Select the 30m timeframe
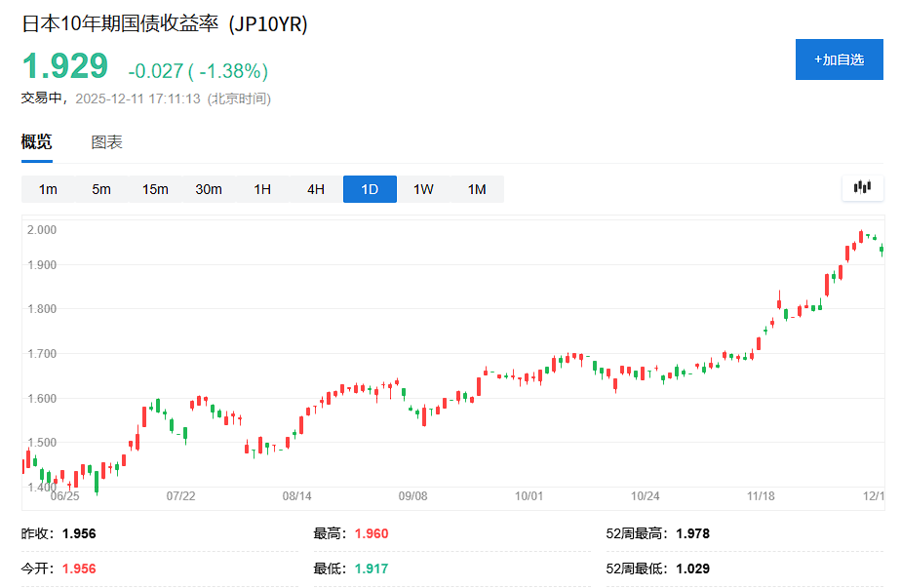Viewport: 901px width, 588px height. (x=208, y=189)
